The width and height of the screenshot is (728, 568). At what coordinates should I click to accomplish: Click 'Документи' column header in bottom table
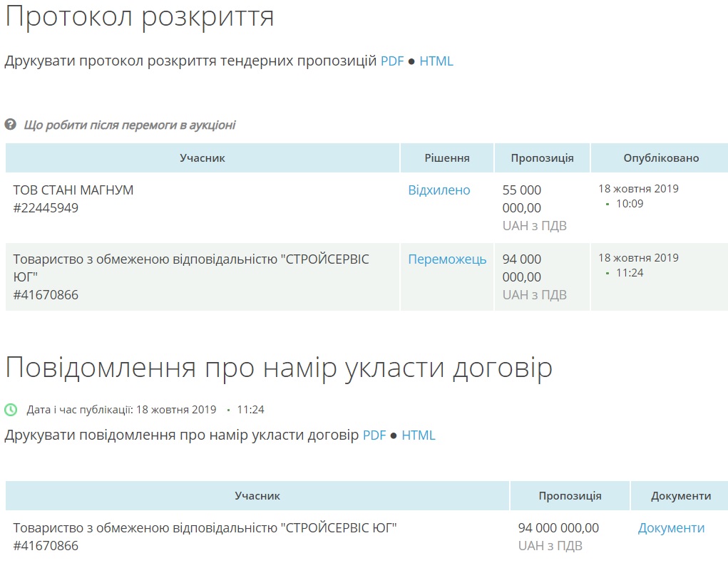click(x=681, y=496)
